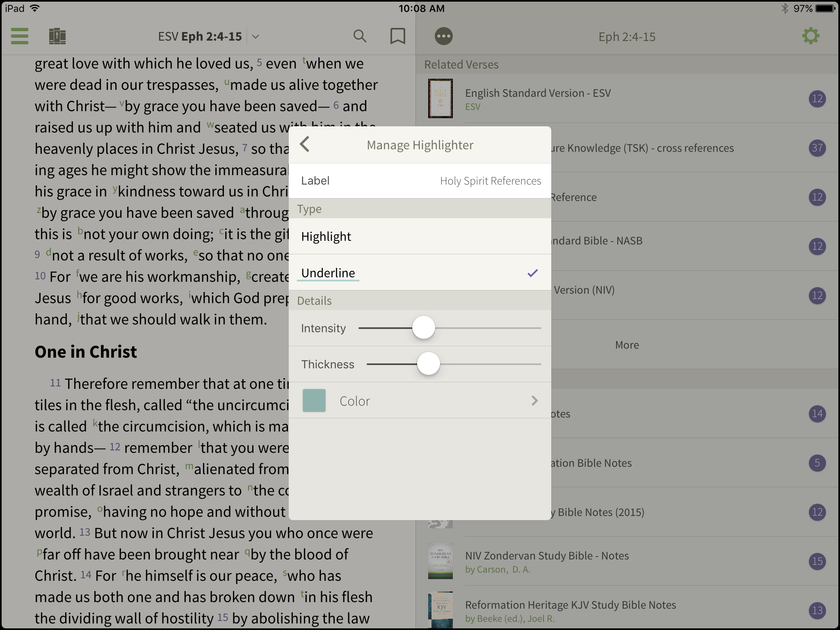The image size is (840, 630).
Task: Tap verse number 11 in the text
Action: [55, 383]
